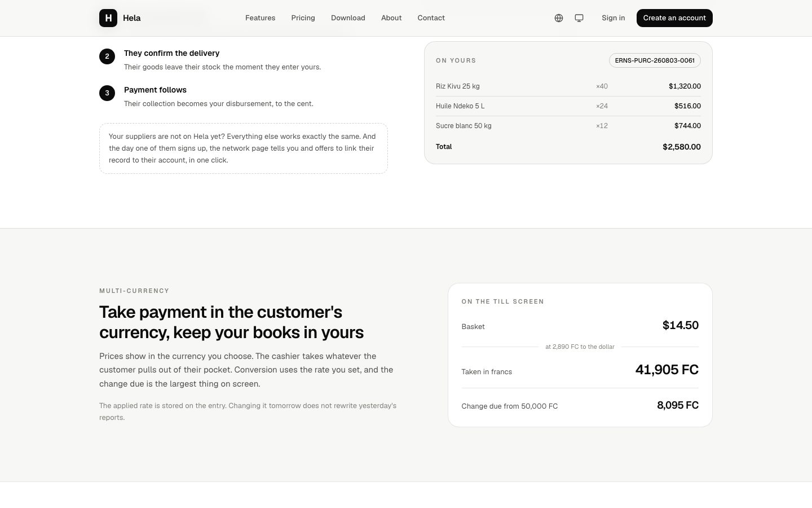812x508 pixels.
Task: Click the 8,095 FC change amount
Action: point(678,405)
